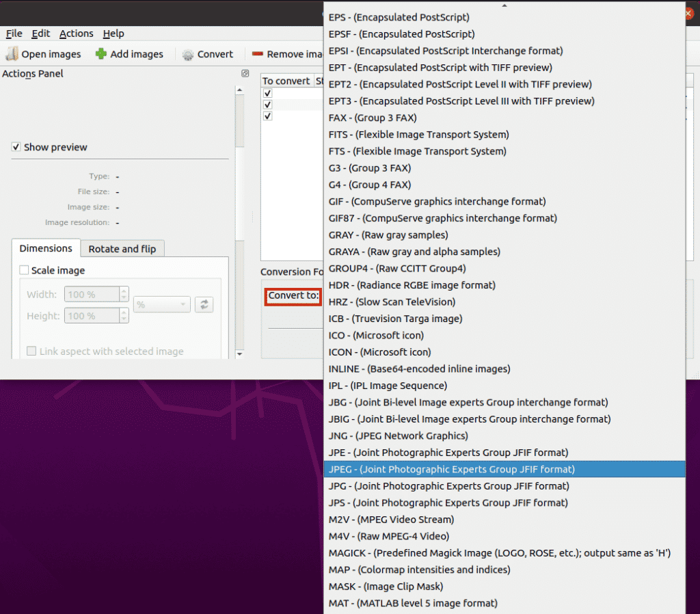Switch to the Rotate and flip tab
The height and width of the screenshot is (614, 700).
[x=122, y=249]
